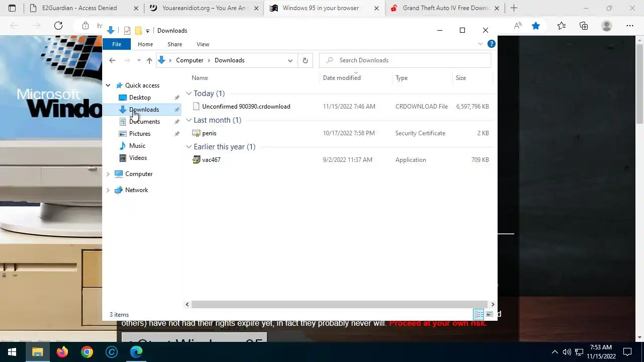Switch to Large icons view layout
The image size is (644, 362).
[489, 314]
